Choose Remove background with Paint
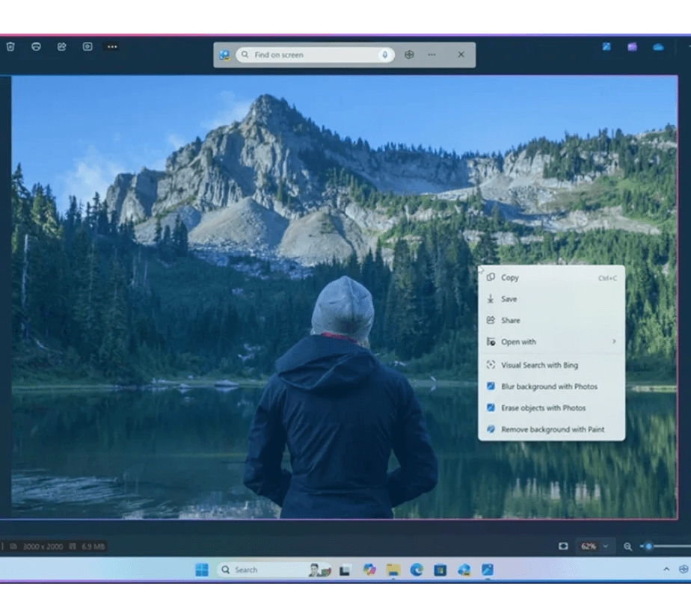Image resolution: width=691 pixels, height=616 pixels. [x=551, y=430]
